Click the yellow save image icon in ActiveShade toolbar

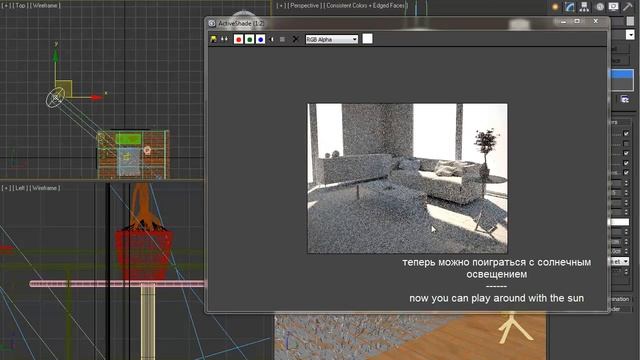(x=213, y=39)
